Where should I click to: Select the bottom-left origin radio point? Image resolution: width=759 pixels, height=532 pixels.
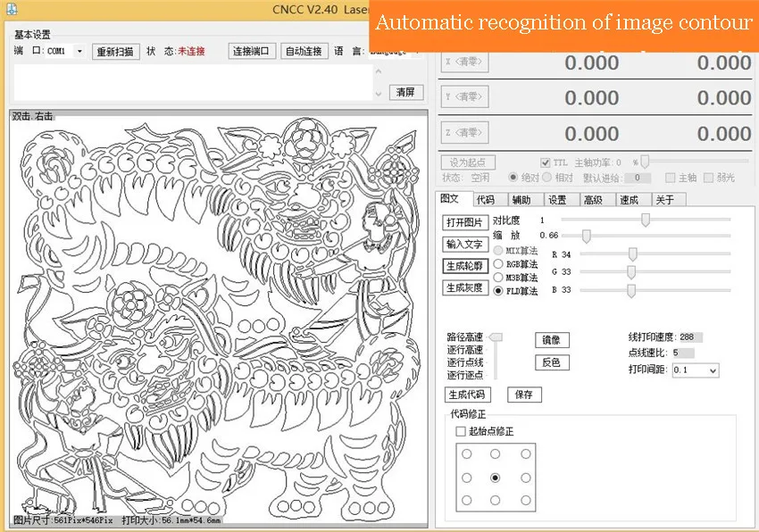(467, 501)
